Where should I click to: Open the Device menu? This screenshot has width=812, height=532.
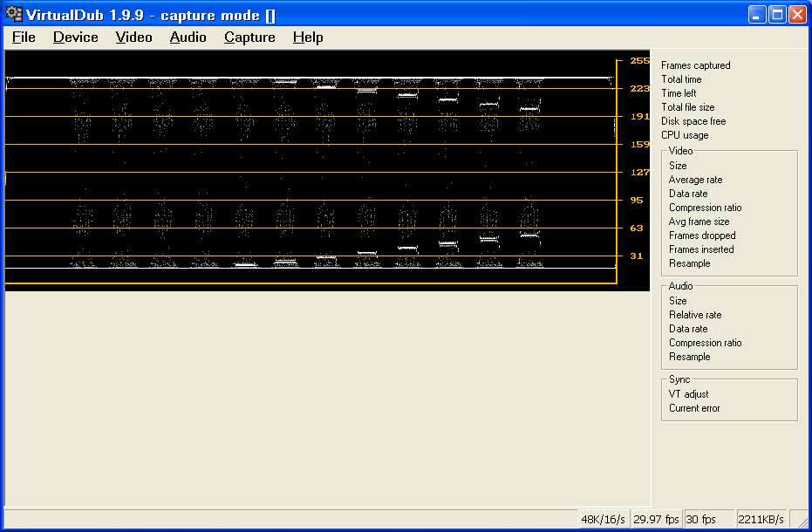(x=75, y=38)
